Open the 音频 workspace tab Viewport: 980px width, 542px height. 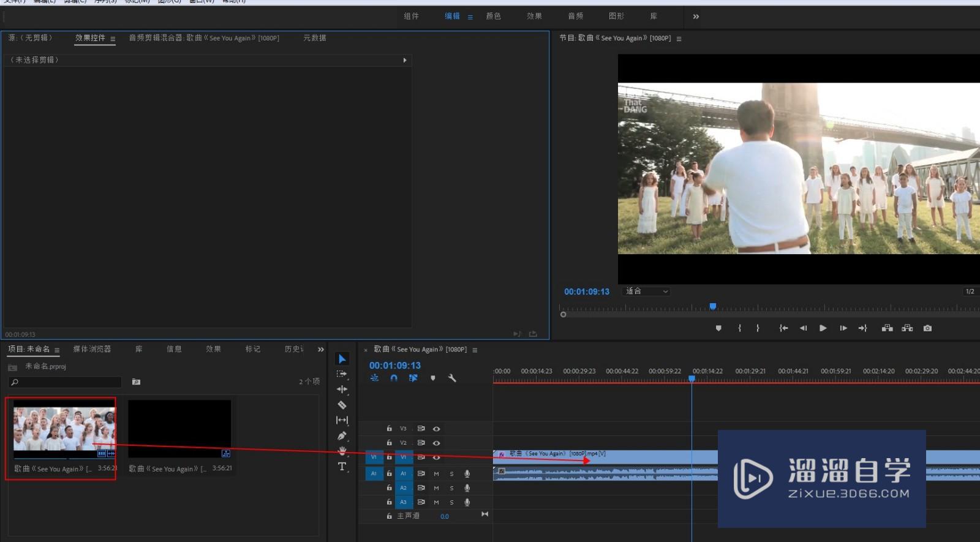tap(576, 16)
